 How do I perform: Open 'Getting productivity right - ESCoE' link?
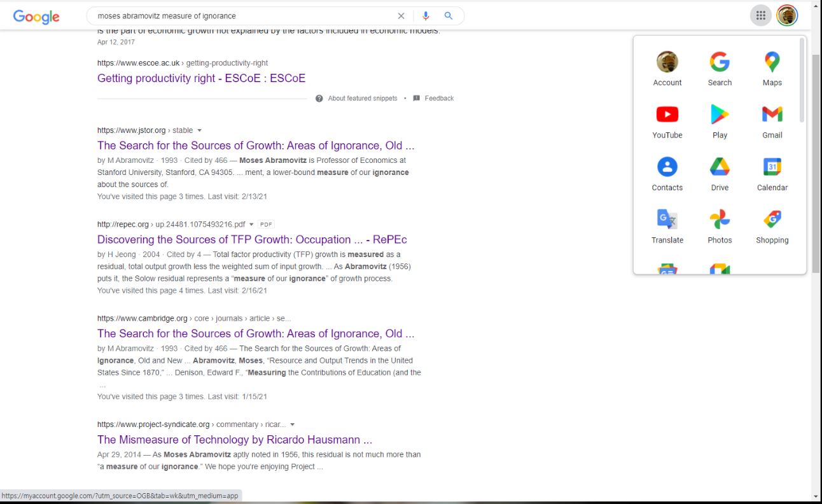[201, 78]
